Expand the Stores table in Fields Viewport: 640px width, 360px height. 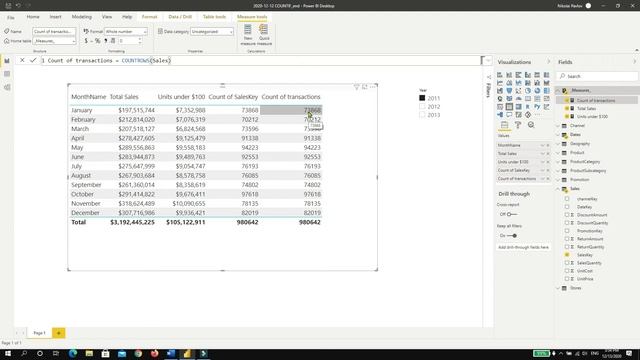coord(558,288)
